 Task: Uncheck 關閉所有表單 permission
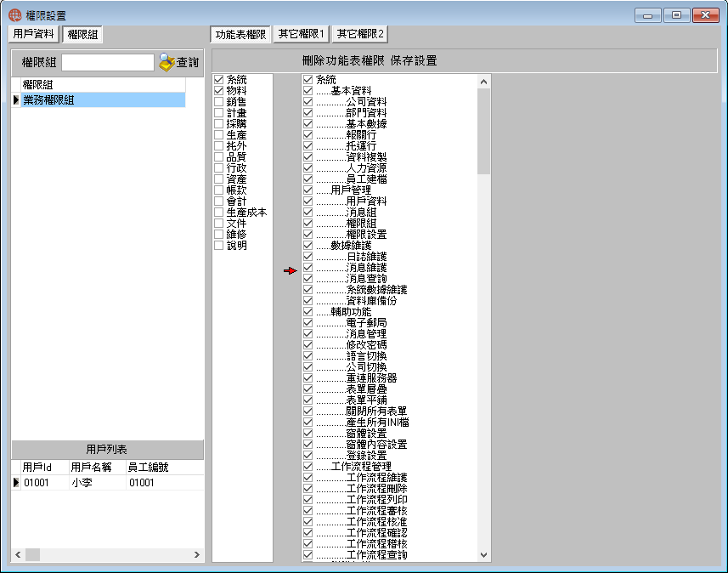pyautogui.click(x=308, y=411)
